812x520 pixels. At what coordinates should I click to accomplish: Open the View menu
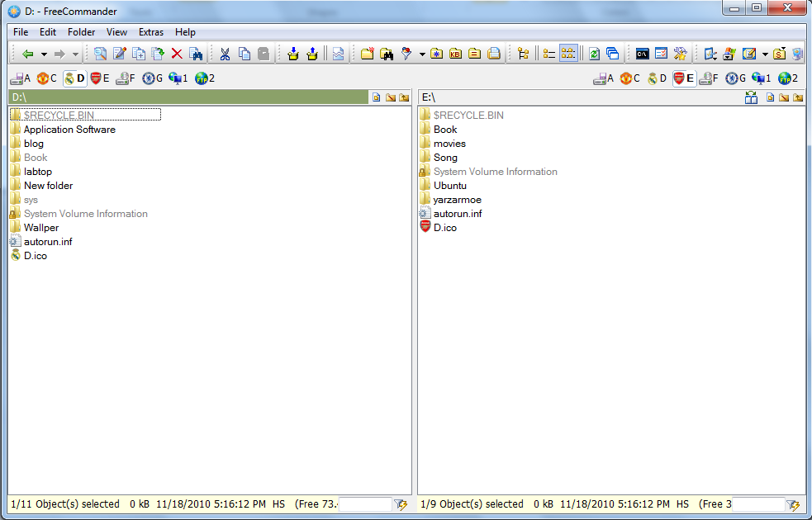point(116,32)
